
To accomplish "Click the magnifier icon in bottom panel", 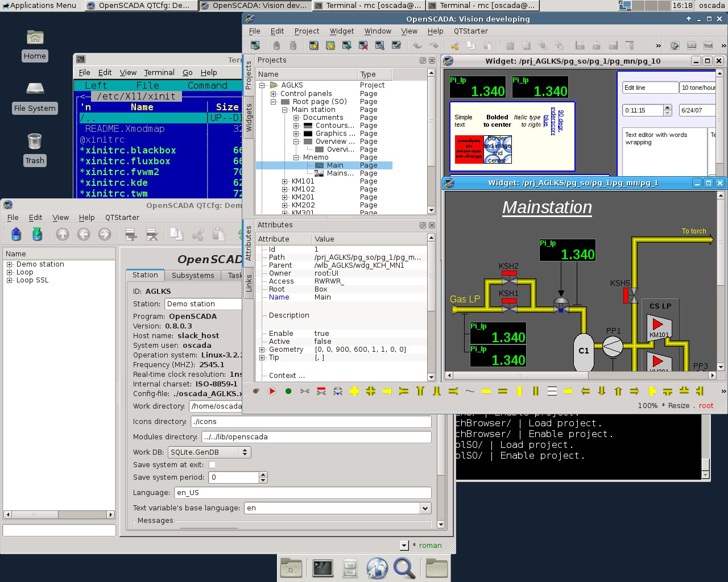I will [x=404, y=568].
